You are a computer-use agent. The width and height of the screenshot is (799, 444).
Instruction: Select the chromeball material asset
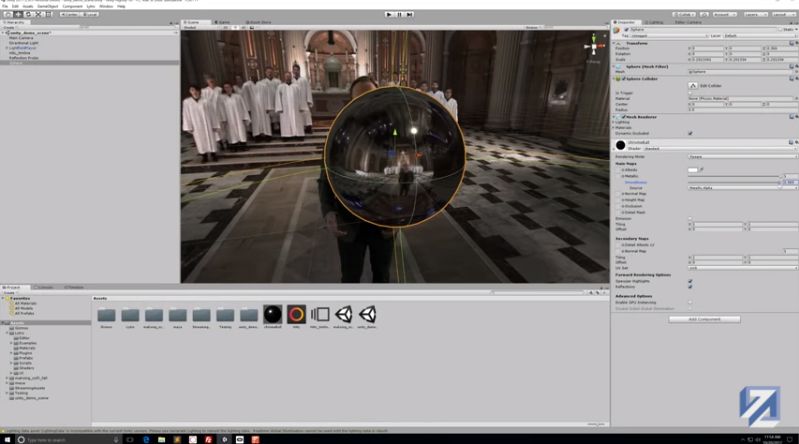[273, 315]
